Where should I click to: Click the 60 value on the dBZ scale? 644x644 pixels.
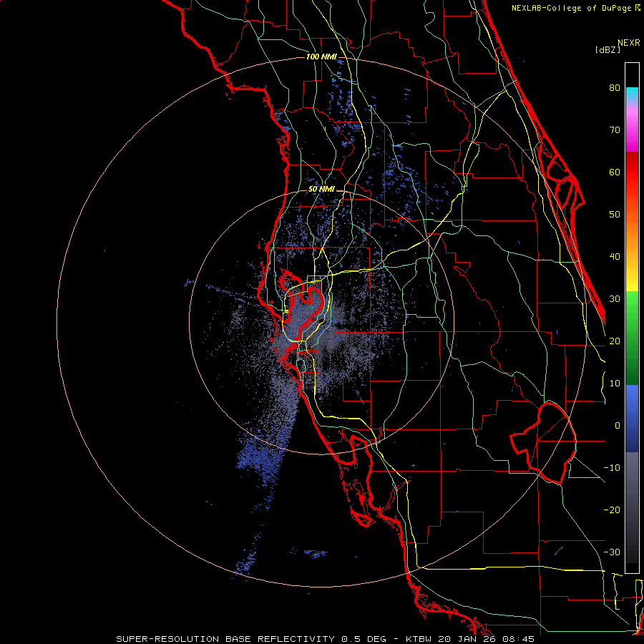(615, 172)
